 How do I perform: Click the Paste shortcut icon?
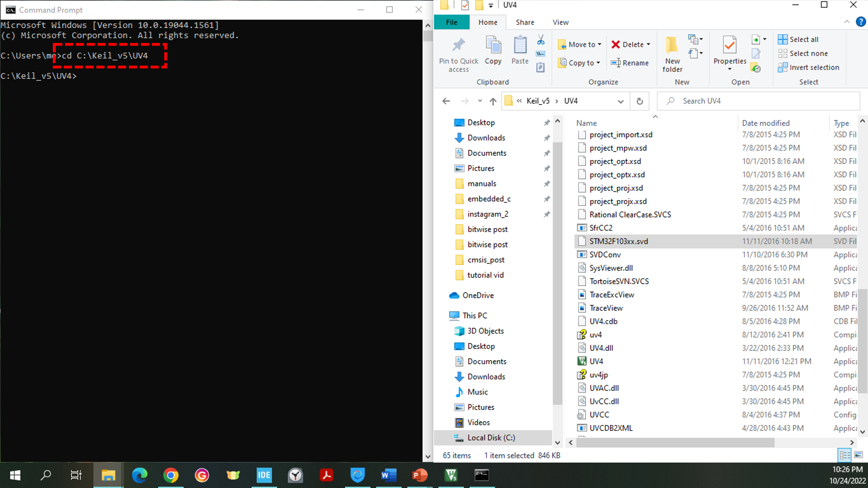click(x=540, y=67)
